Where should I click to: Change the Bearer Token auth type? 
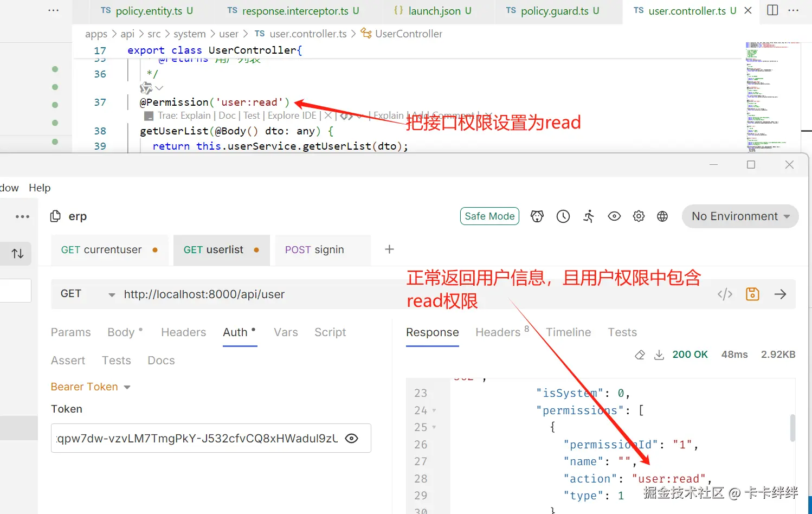click(91, 387)
